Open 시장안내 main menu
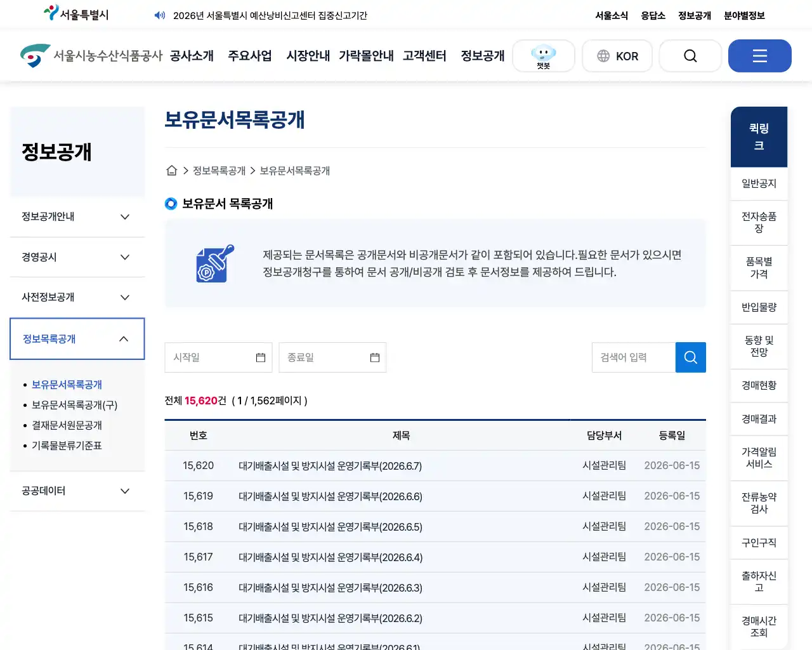Image resolution: width=812 pixels, height=650 pixels. click(308, 56)
